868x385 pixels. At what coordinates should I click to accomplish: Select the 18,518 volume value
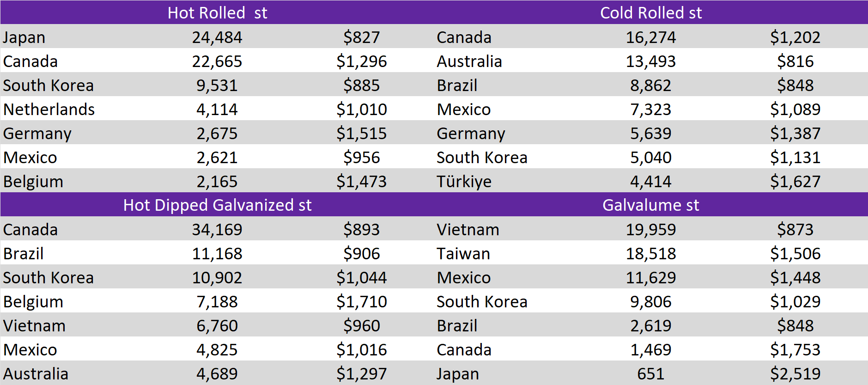pyautogui.click(x=650, y=254)
